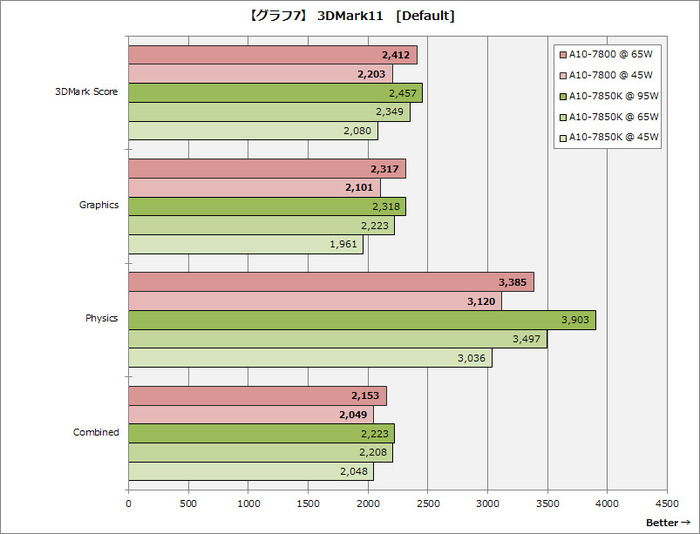Select the 3DMark Score bar valued 2,080
The height and width of the screenshot is (534, 700).
[254, 131]
